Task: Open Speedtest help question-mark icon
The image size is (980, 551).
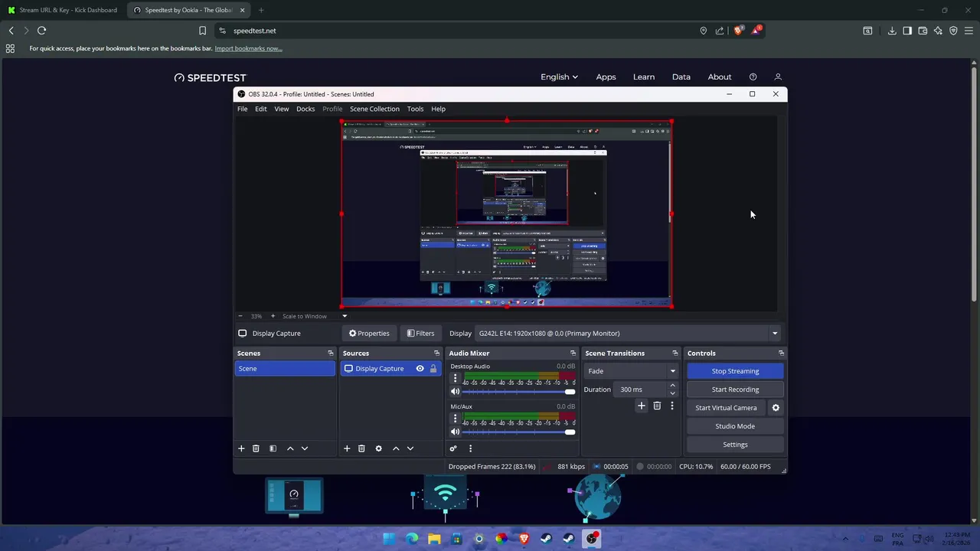Action: (x=753, y=77)
